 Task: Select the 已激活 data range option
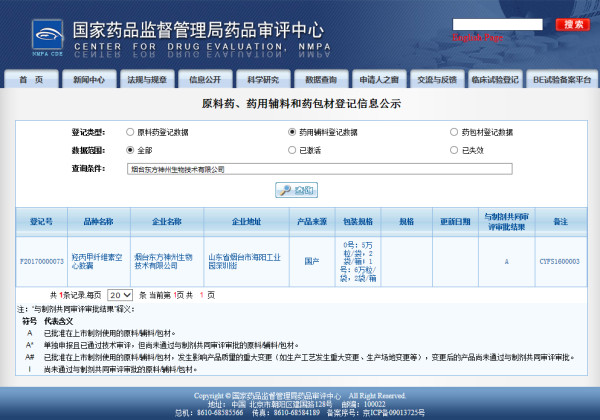tap(292, 149)
